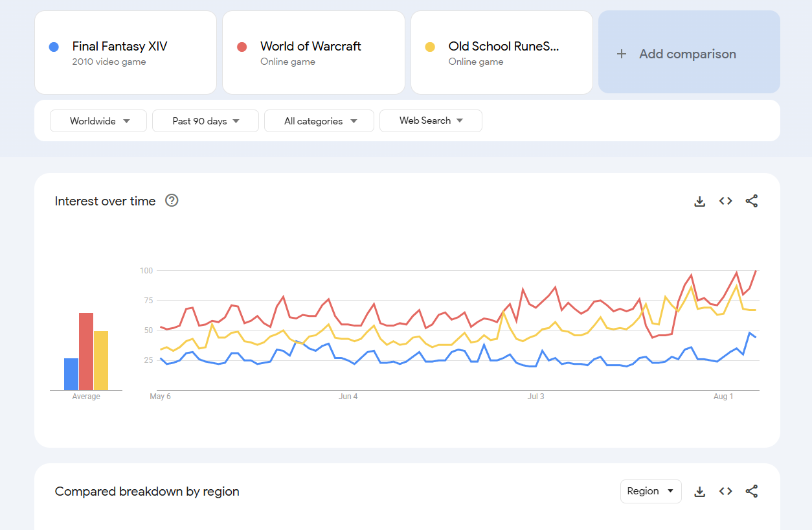
Task: Expand the Region selector dropdown
Action: point(651,491)
